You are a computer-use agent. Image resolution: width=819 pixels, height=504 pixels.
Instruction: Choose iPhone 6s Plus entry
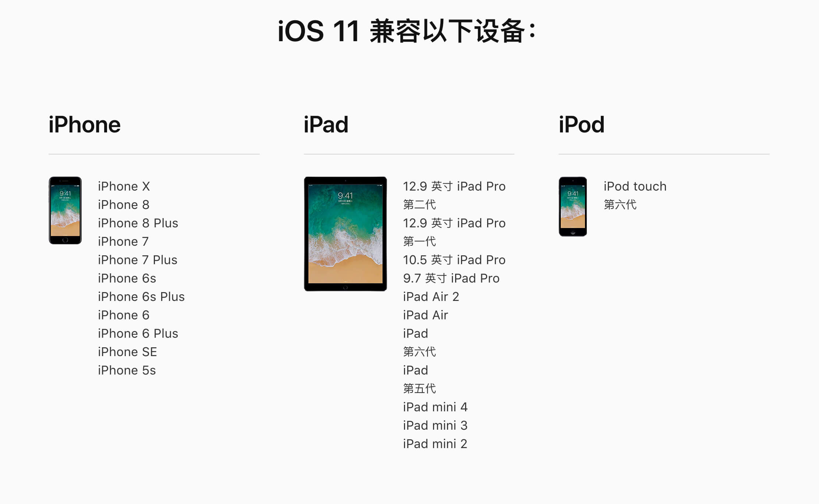click(x=141, y=297)
